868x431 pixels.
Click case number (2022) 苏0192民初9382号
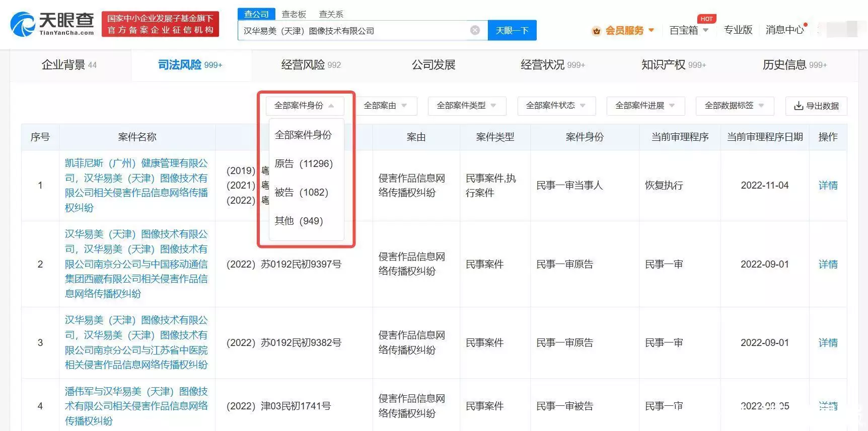coord(284,342)
